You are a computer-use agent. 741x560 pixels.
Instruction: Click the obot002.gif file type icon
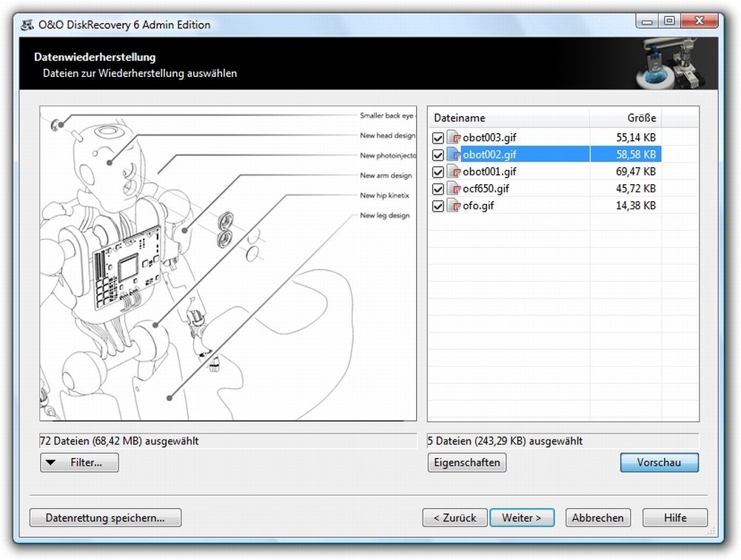tap(454, 155)
